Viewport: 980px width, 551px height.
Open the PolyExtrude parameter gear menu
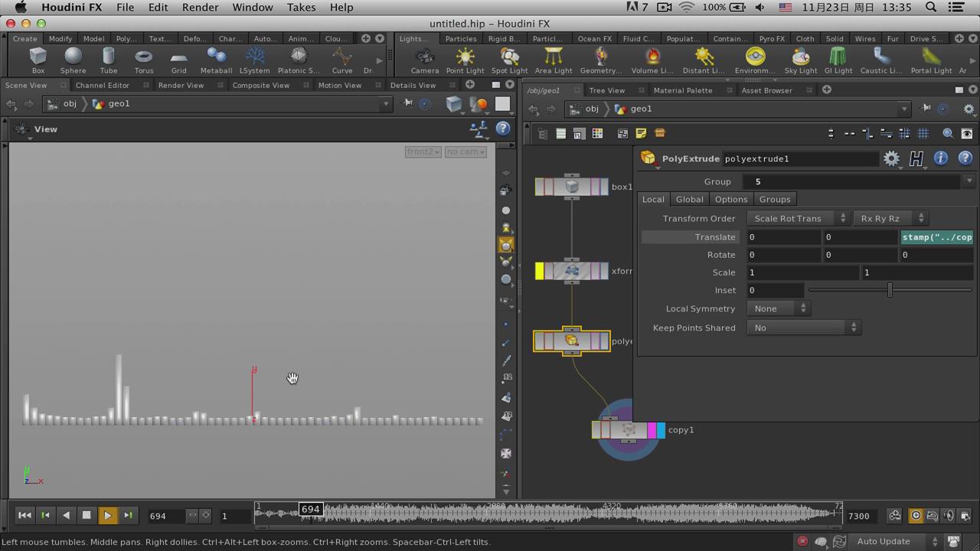click(891, 158)
